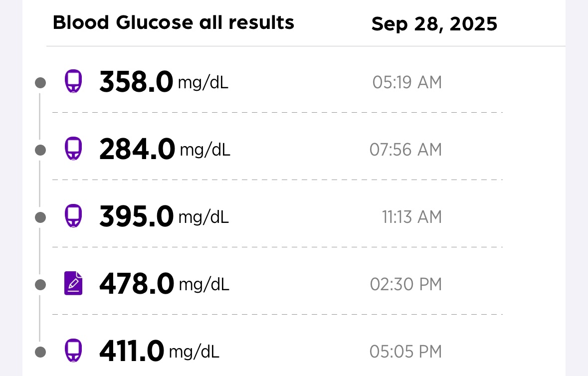Select the 02:30 PM timeline dot
This screenshot has height=376, width=588.
point(40,285)
